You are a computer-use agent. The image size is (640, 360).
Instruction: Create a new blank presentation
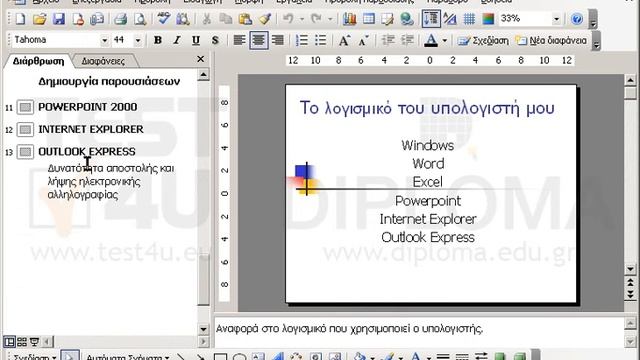pyautogui.click(x=20, y=19)
